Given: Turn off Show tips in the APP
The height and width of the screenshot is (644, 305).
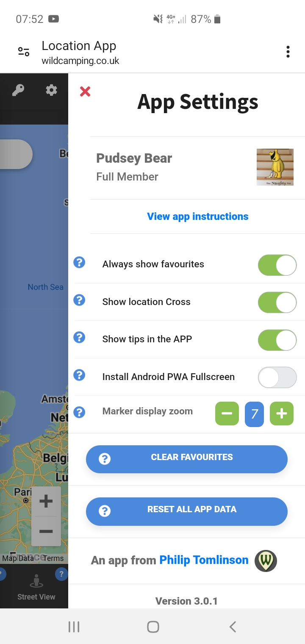Looking at the screenshot, I should coord(277,340).
